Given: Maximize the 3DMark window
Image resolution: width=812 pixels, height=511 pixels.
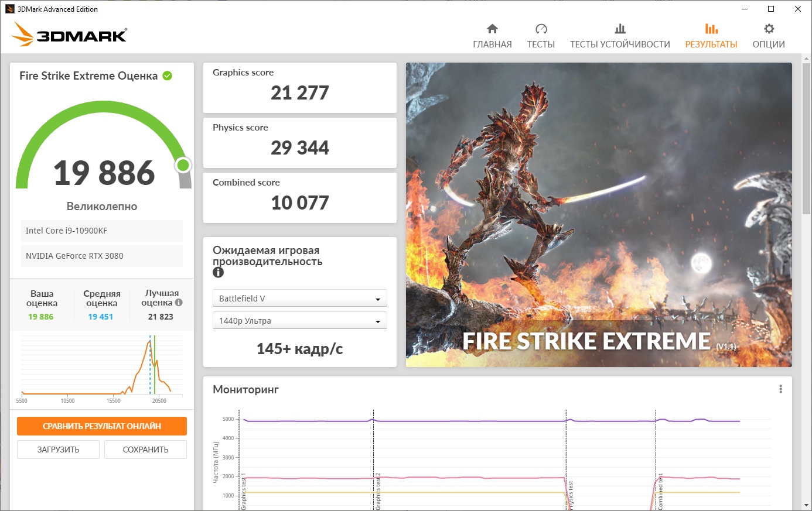Looking at the screenshot, I should tap(771, 9).
